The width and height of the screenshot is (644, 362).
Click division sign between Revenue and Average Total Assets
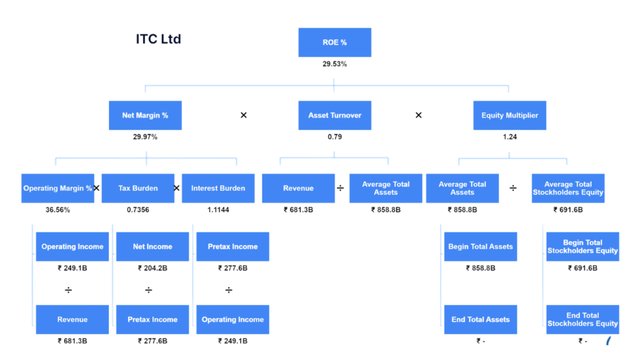point(340,188)
